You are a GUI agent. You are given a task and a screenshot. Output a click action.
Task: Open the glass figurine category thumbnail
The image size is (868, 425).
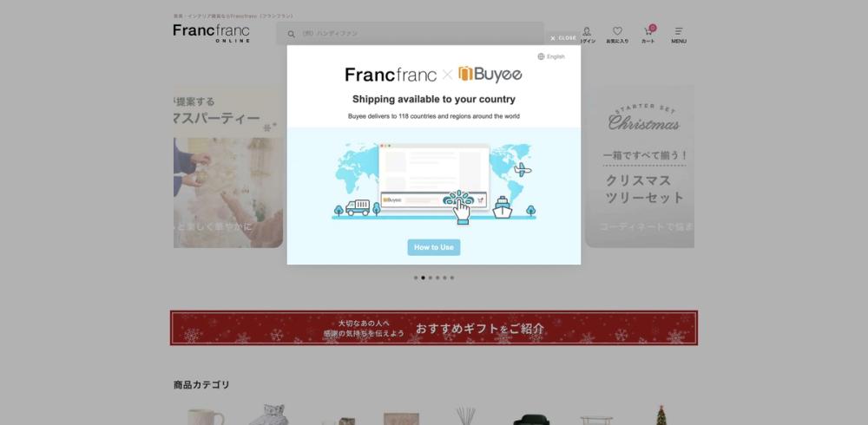(x=268, y=415)
